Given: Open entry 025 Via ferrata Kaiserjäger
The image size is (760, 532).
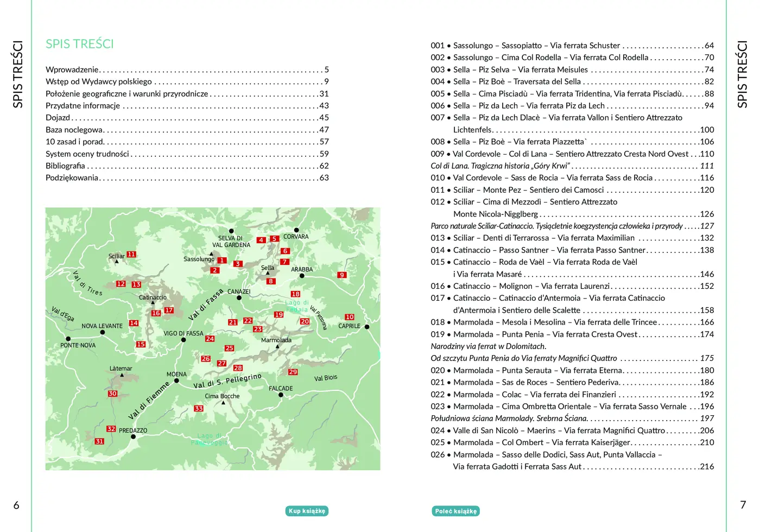Looking at the screenshot, I should [x=573, y=442].
